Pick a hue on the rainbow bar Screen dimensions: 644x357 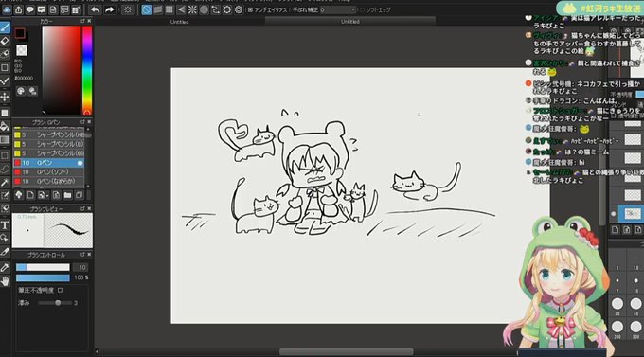point(87,70)
